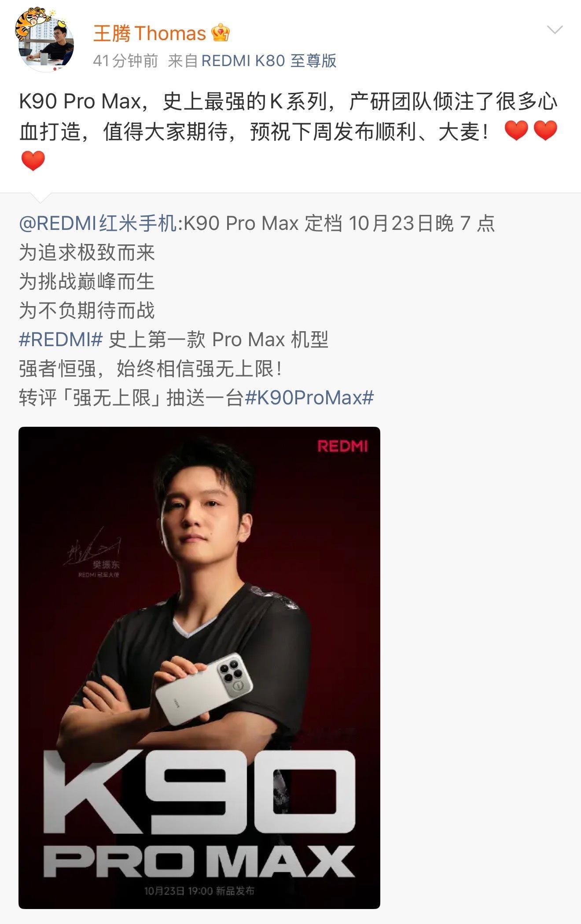Tap the 10月23日 19:00 新品发布 caption

tap(199, 891)
